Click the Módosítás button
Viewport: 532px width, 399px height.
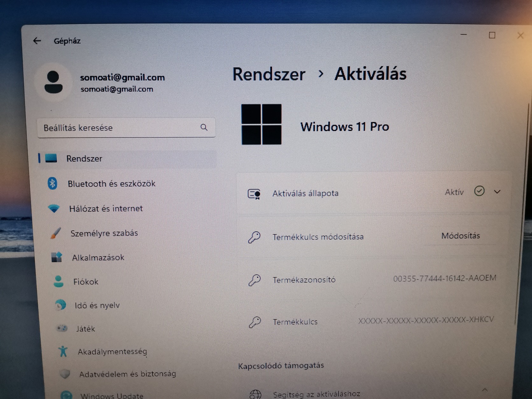coord(460,236)
